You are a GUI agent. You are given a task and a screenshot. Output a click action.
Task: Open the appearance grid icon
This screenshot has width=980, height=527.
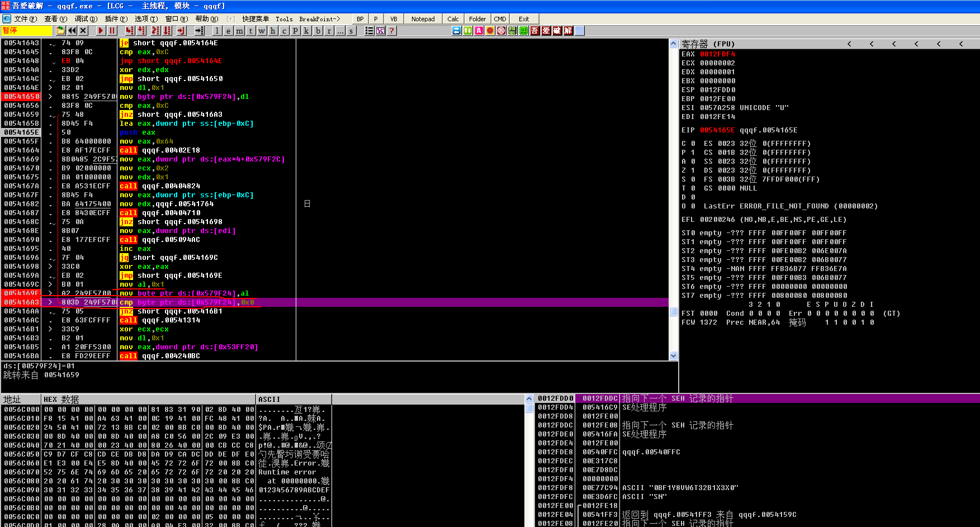[x=381, y=31]
